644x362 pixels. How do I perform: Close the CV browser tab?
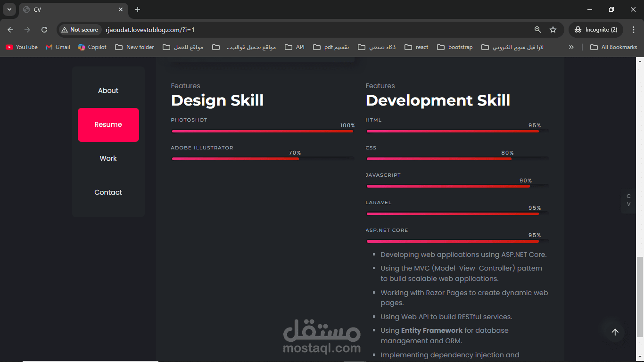pos(121,9)
